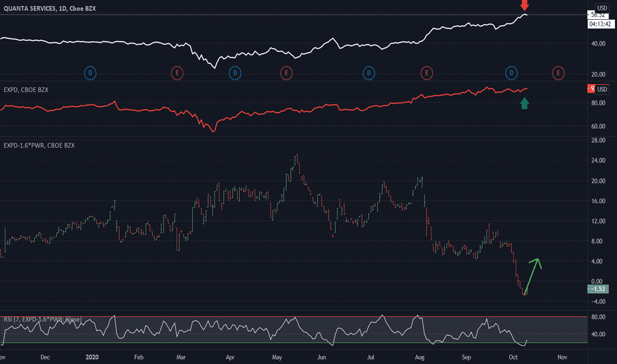Viewport: 617px width, 364px height.
Task: Click the -1.53 spread price label
Action: coord(598,289)
